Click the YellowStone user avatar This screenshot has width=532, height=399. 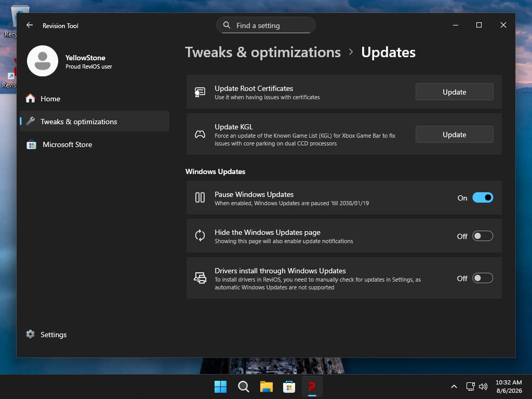(x=43, y=61)
